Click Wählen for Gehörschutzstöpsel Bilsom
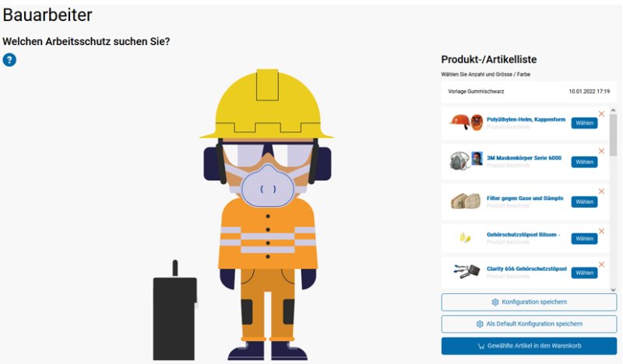 pos(584,239)
